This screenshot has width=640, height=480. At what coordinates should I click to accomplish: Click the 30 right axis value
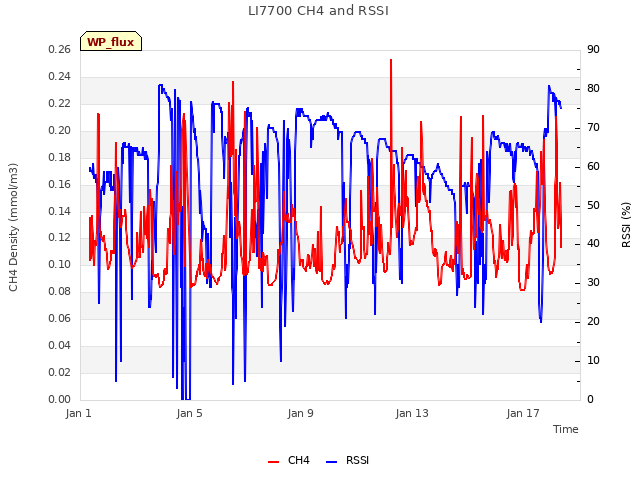point(593,282)
